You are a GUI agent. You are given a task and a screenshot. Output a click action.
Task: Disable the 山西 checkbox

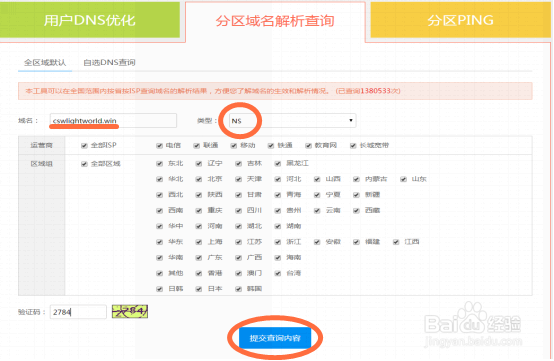317,179
